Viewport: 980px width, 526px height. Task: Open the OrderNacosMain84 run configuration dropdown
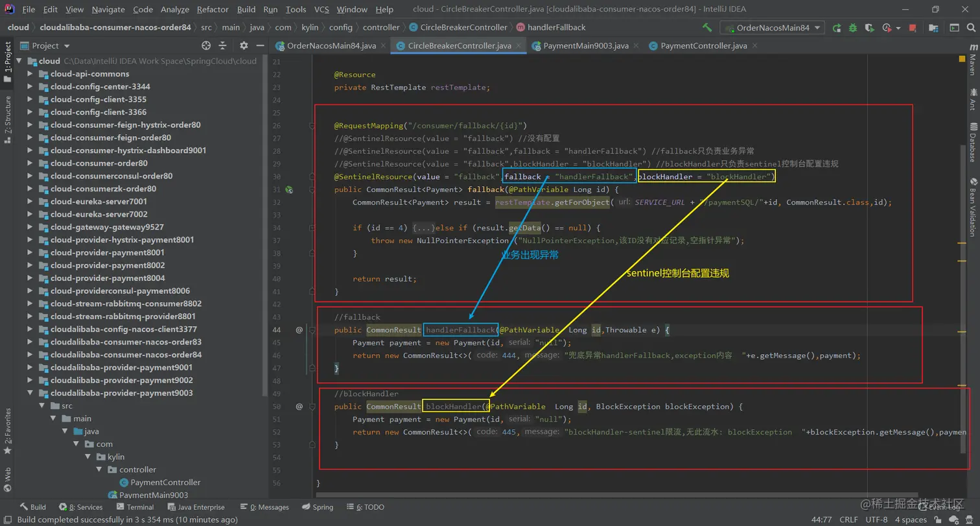772,28
